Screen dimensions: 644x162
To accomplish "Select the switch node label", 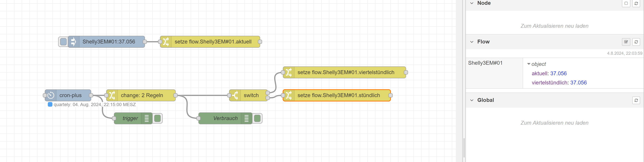I will click(x=251, y=95).
